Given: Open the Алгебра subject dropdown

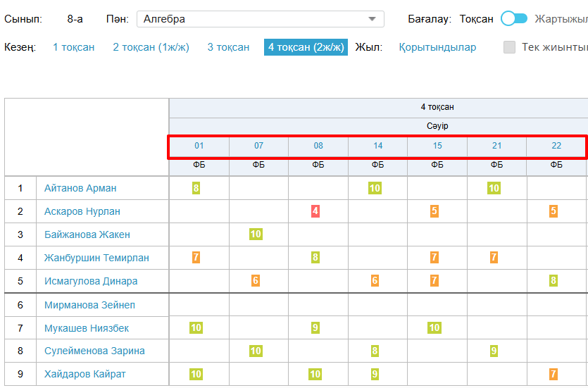Looking at the screenshot, I should (x=260, y=19).
